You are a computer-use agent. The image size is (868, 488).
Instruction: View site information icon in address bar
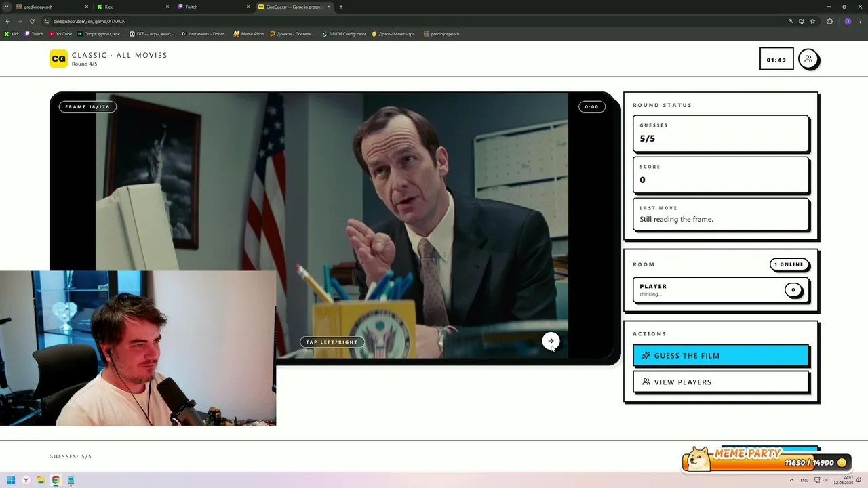pyautogui.click(x=47, y=21)
